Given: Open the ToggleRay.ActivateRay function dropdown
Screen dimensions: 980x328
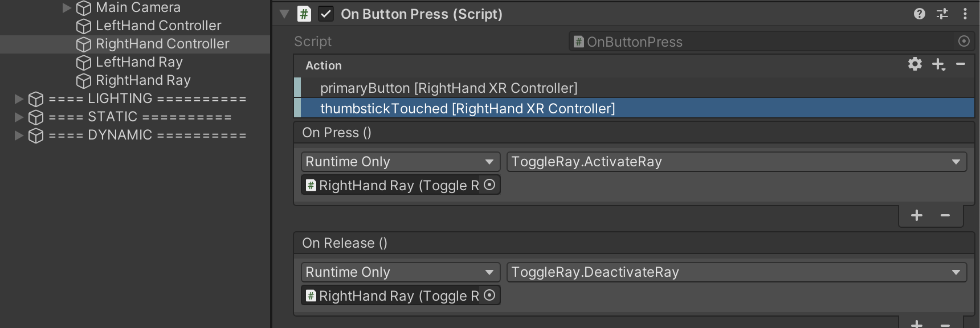Looking at the screenshot, I should [x=736, y=162].
